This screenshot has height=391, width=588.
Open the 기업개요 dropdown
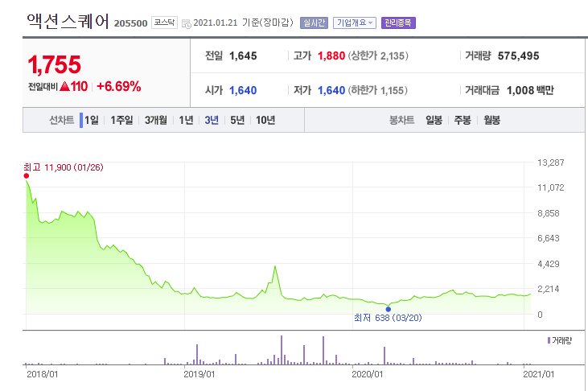pyautogui.click(x=355, y=23)
